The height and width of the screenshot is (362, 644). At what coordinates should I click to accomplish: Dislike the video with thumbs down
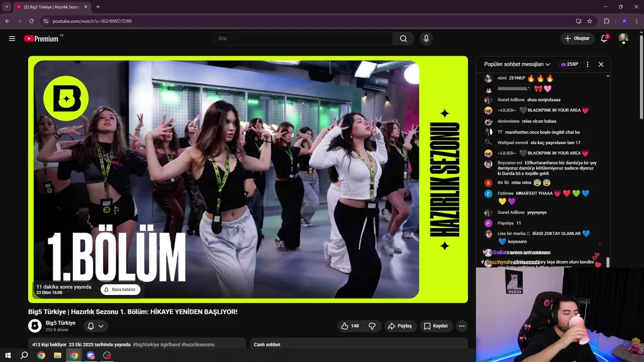click(372, 326)
